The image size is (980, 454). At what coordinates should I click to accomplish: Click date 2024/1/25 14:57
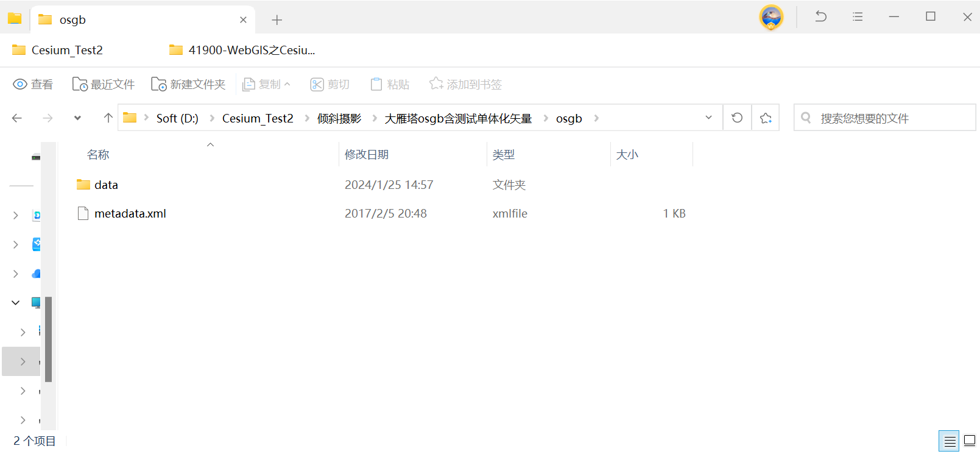(x=389, y=185)
